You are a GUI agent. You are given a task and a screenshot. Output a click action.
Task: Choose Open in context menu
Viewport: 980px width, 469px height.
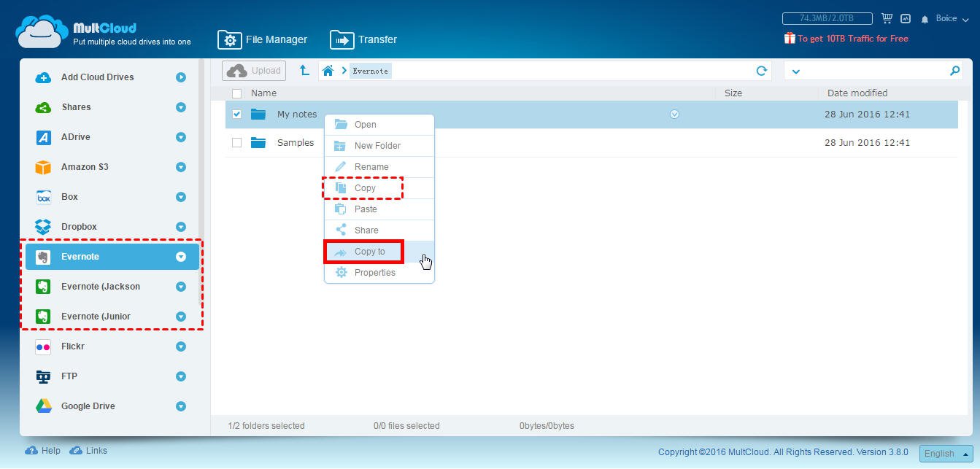[379, 125]
